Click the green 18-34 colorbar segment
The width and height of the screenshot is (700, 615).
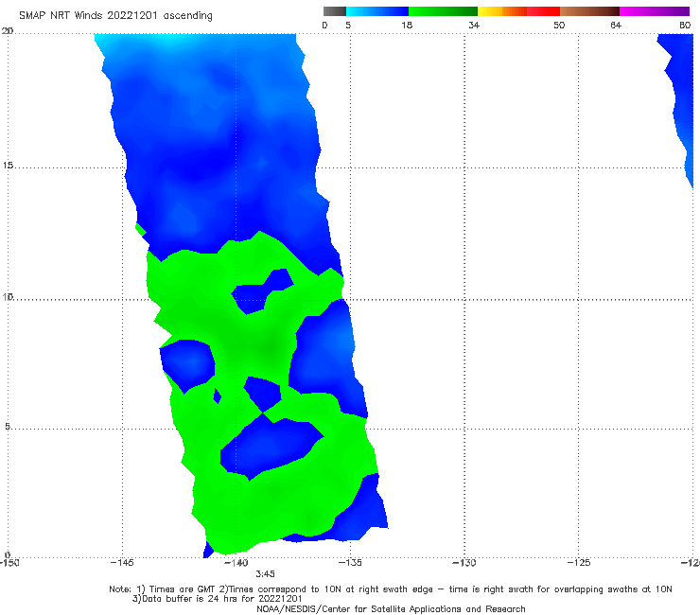(444, 11)
